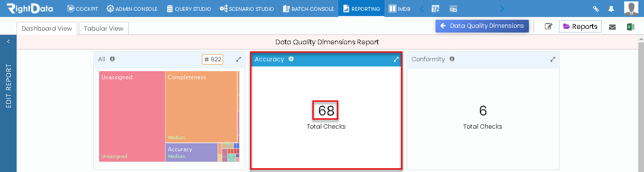This screenshot has width=644, height=172.
Task: Click info icon beside Conformity title
Action: [452, 59]
